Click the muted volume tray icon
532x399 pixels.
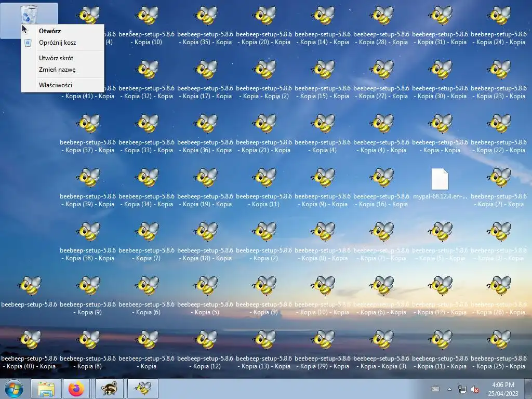point(475,389)
